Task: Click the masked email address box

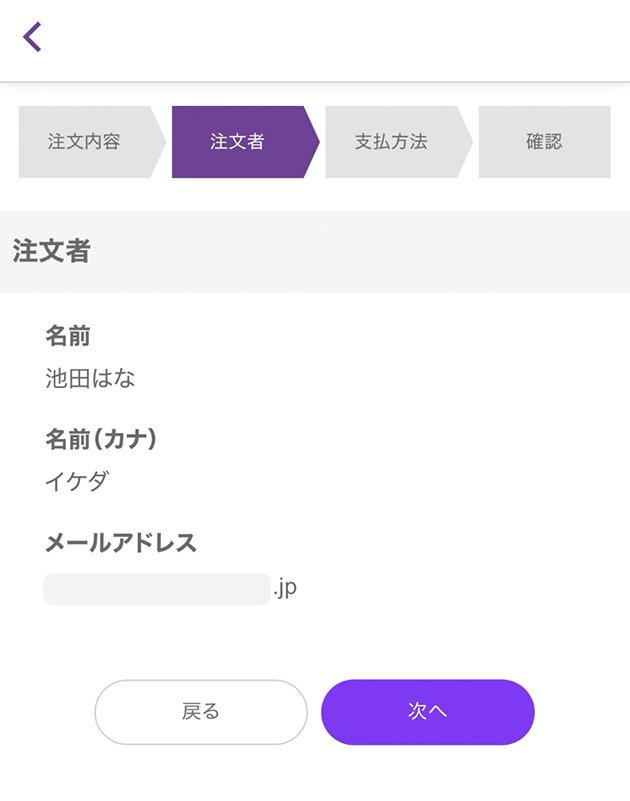Action: coord(156,589)
